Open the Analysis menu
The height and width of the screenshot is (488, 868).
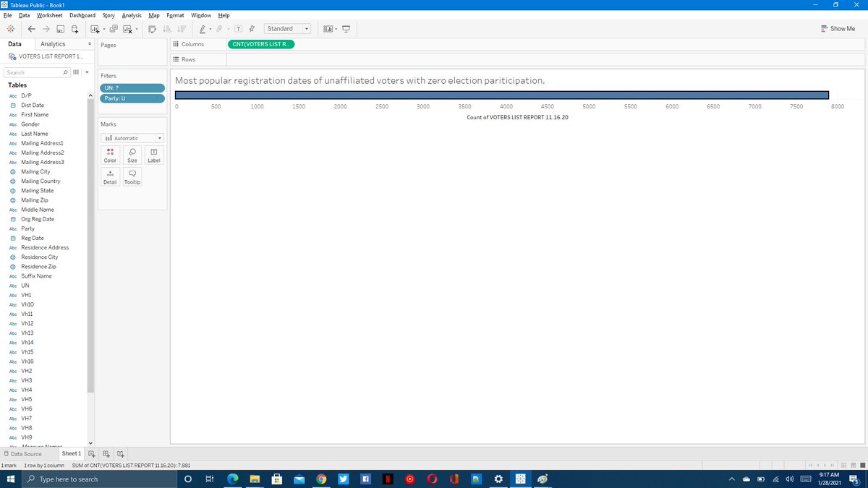tap(132, 15)
